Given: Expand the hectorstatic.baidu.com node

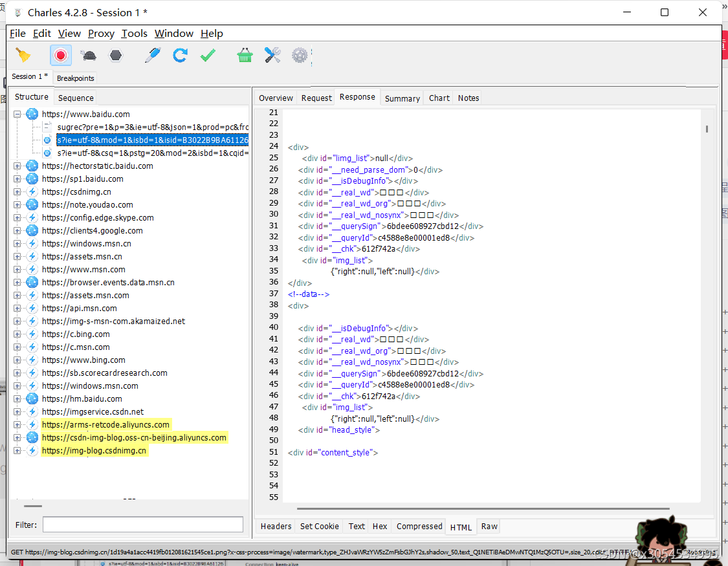Looking at the screenshot, I should [17, 166].
